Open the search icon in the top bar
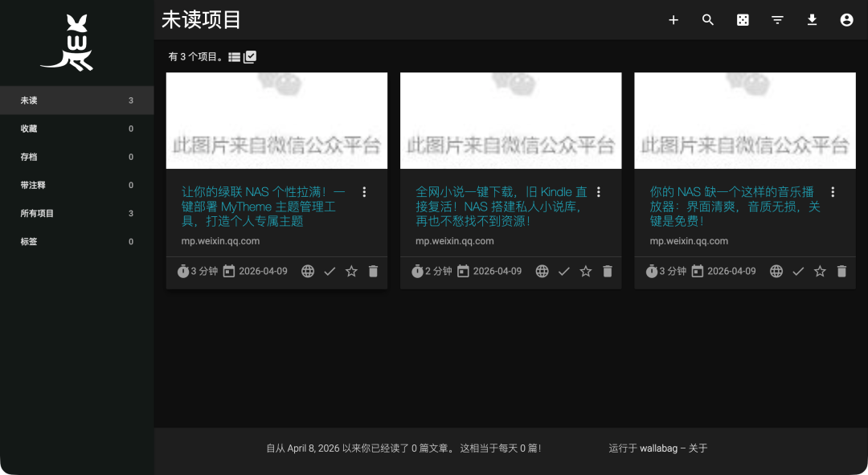 coord(708,19)
